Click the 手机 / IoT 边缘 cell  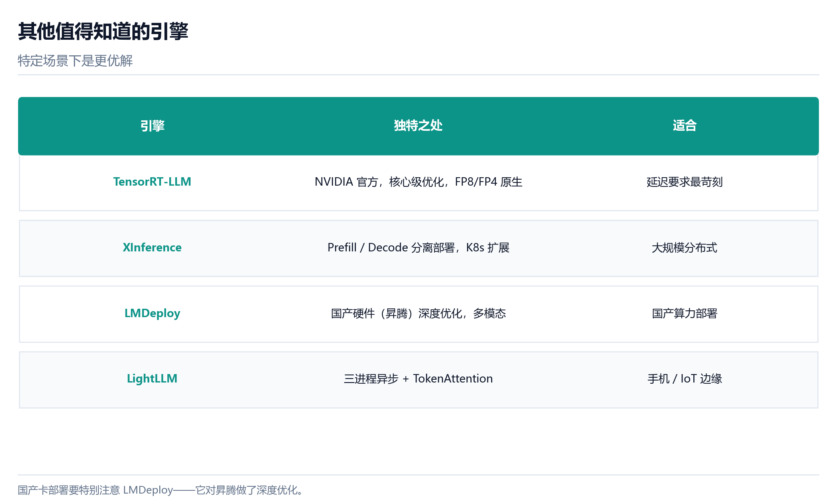685,379
